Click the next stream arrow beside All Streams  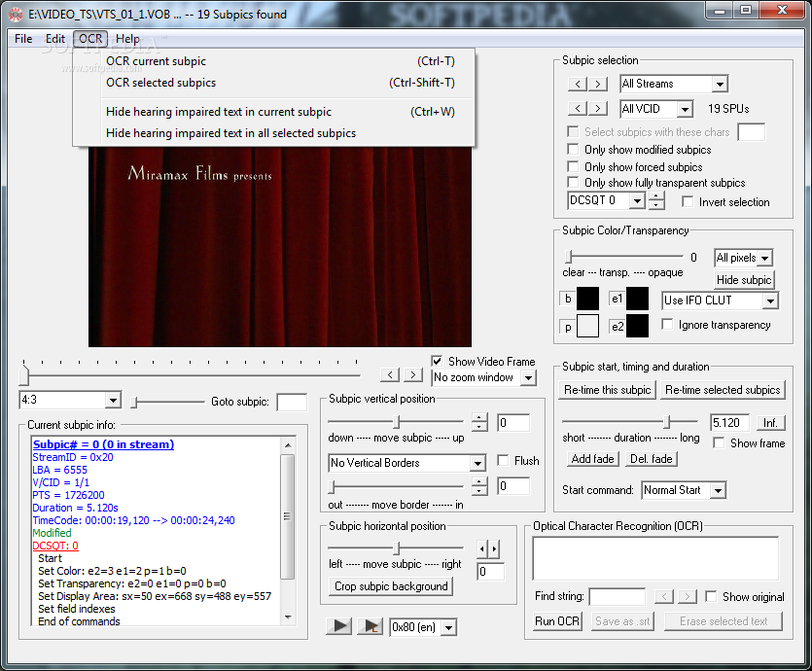click(x=598, y=84)
